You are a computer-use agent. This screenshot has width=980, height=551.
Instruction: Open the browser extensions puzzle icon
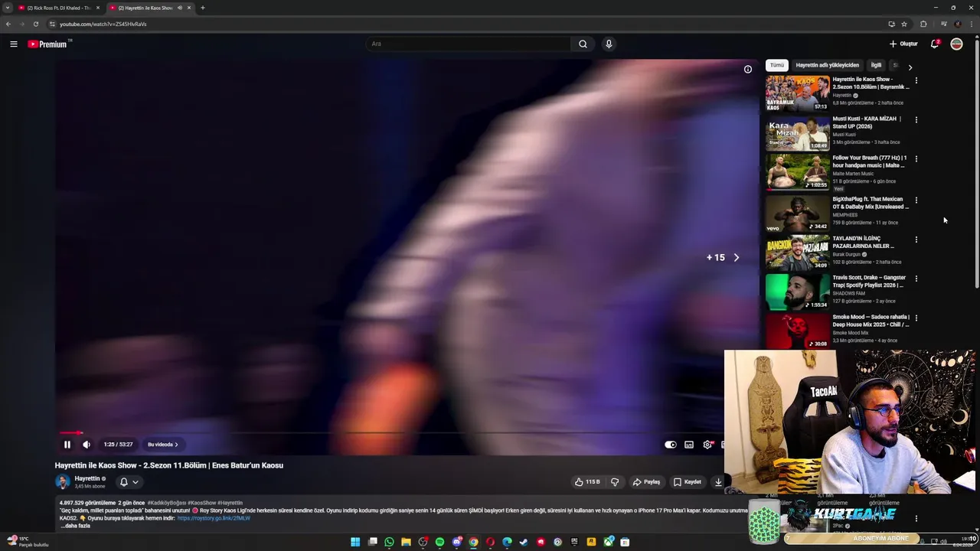coord(923,24)
